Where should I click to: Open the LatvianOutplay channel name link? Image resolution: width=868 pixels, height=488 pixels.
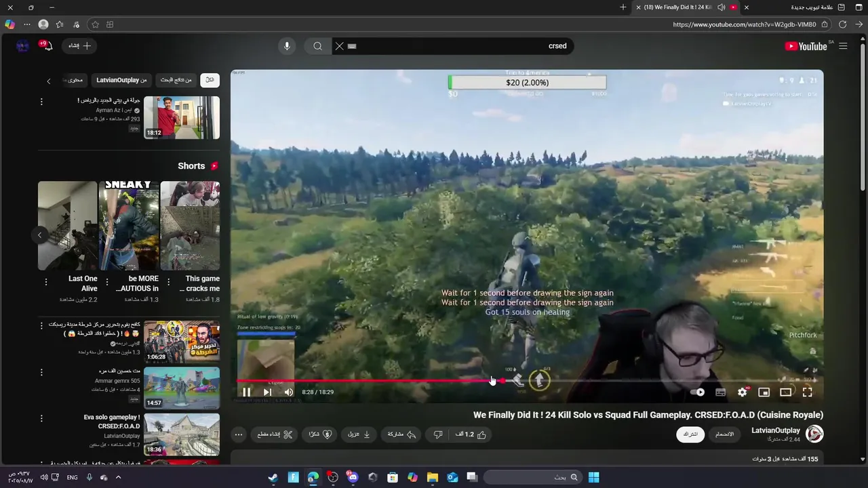pos(776,430)
